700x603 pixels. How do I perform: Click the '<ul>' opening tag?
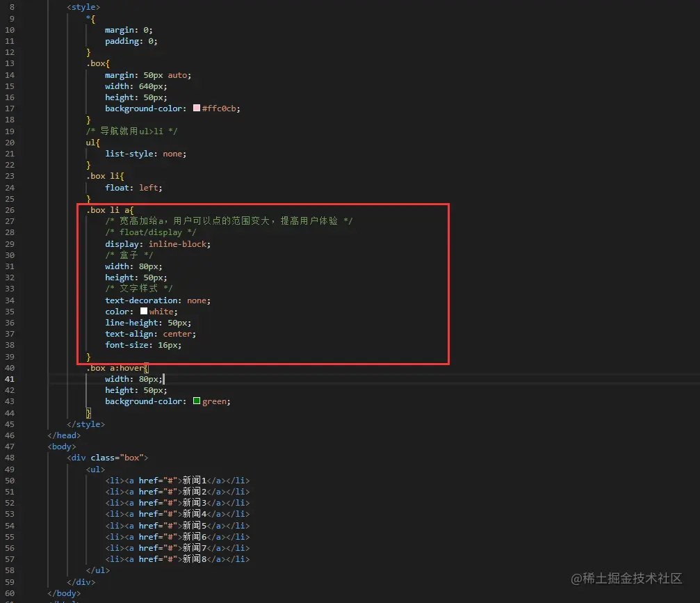[95, 469]
